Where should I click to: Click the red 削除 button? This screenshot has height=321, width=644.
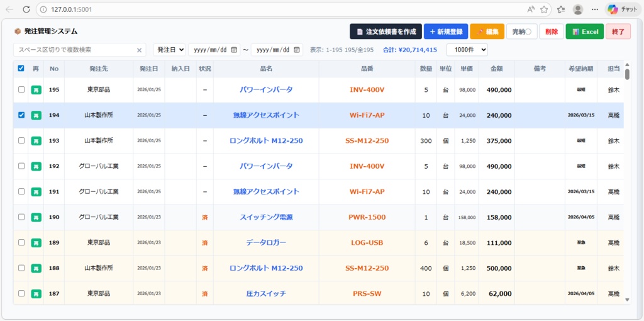[552, 31]
